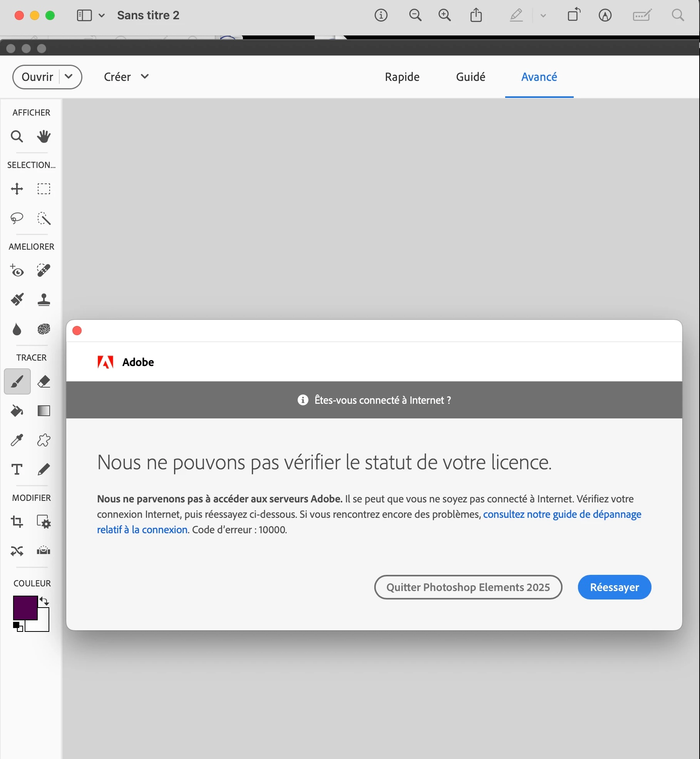The width and height of the screenshot is (700, 759).
Task: Expand the Ouvrir dropdown arrow
Action: [69, 77]
